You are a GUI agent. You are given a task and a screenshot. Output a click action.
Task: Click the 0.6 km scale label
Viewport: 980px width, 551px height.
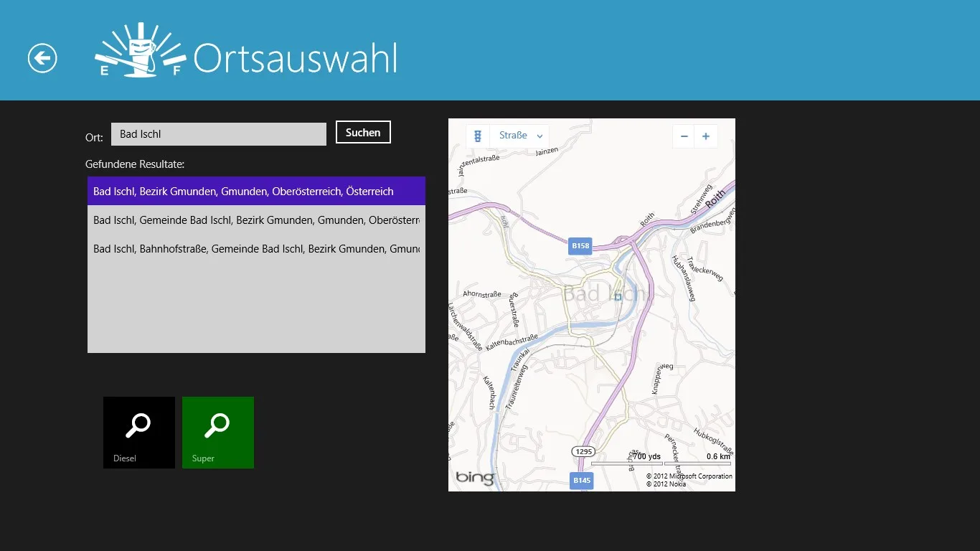[x=718, y=456]
